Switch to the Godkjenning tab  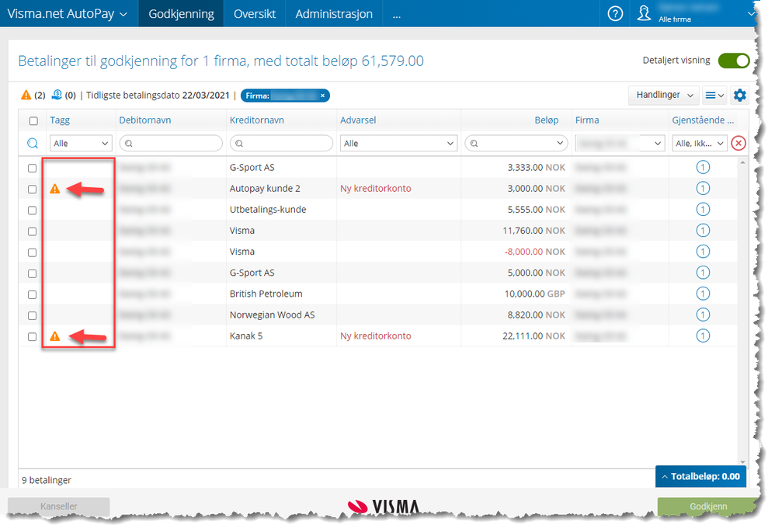(181, 13)
